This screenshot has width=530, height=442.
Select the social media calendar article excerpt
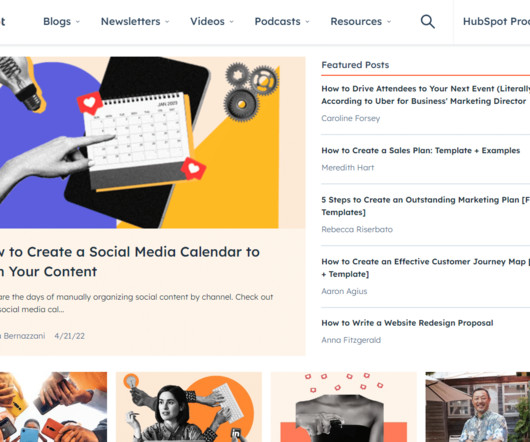(136, 303)
